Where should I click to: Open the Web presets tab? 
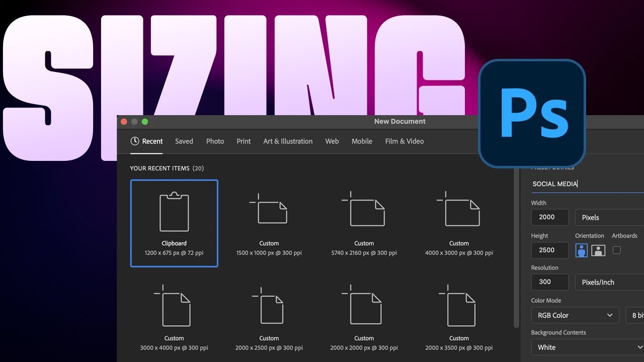pos(332,141)
